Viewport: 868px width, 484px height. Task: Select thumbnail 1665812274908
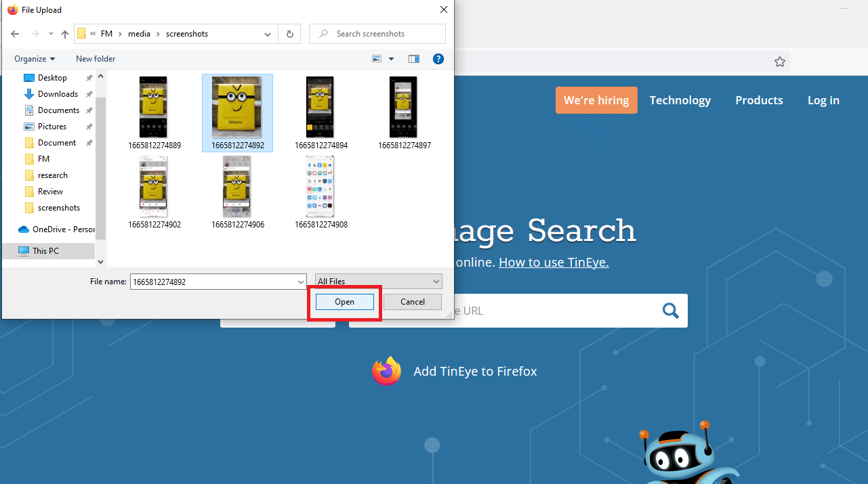click(321, 192)
